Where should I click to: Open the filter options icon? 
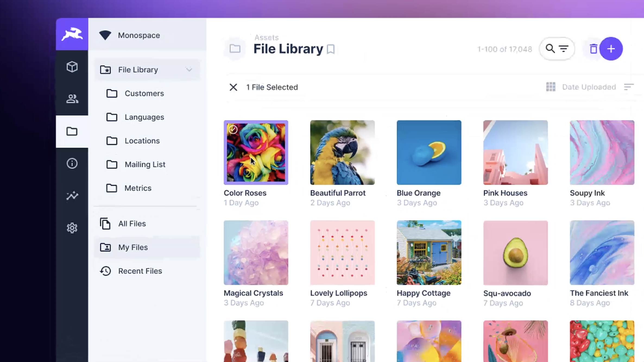coord(564,49)
